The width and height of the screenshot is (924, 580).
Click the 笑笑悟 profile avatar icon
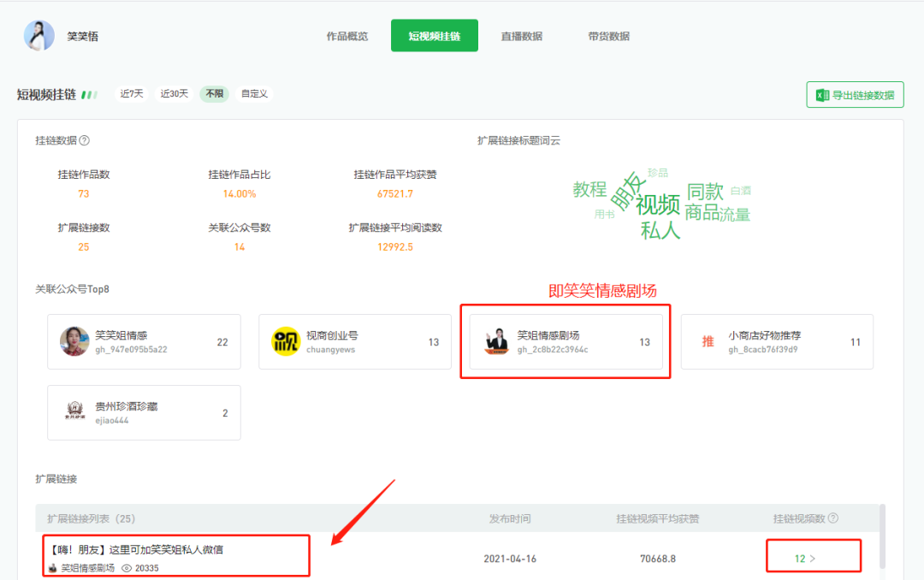(x=38, y=35)
